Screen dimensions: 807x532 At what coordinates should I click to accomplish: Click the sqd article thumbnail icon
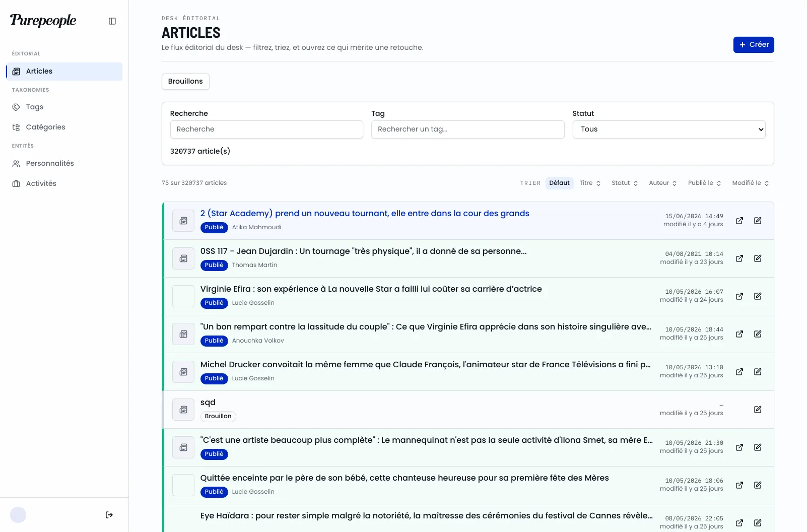click(183, 410)
